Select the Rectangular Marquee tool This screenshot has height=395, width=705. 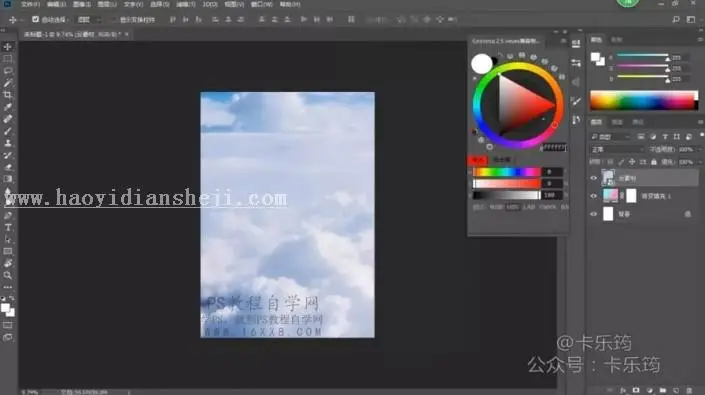click(8, 59)
